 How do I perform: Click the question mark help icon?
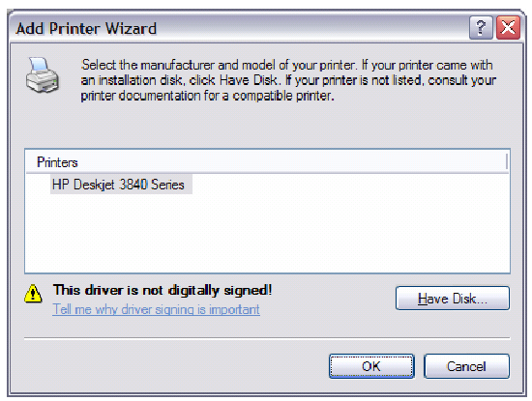tap(481, 27)
